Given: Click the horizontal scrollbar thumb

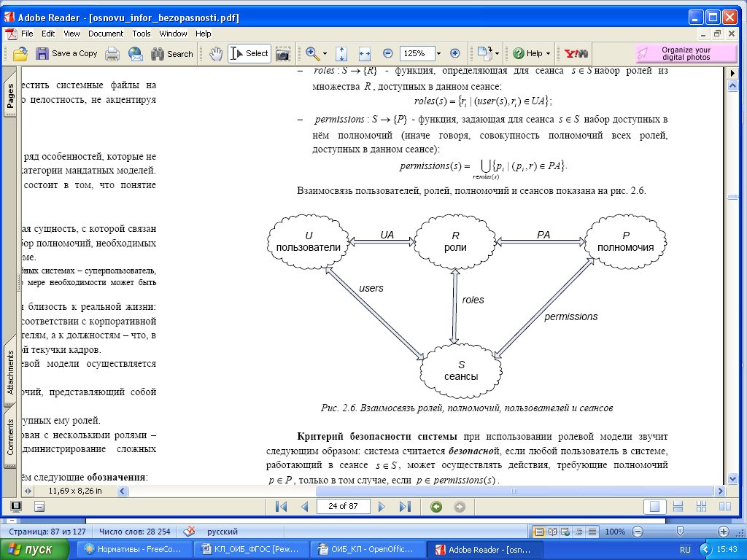Looking at the screenshot, I should [x=514, y=491].
